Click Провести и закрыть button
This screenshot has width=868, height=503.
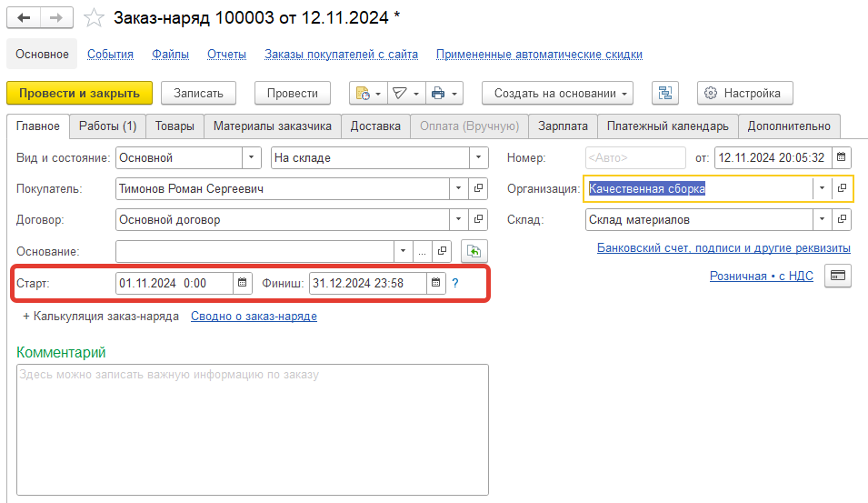(x=79, y=93)
